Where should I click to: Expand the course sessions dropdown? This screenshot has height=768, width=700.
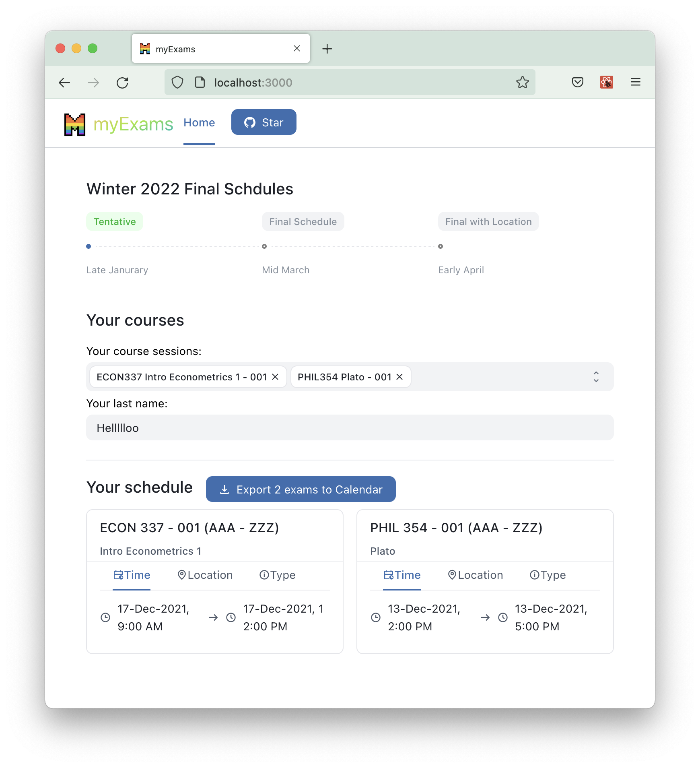pos(596,377)
